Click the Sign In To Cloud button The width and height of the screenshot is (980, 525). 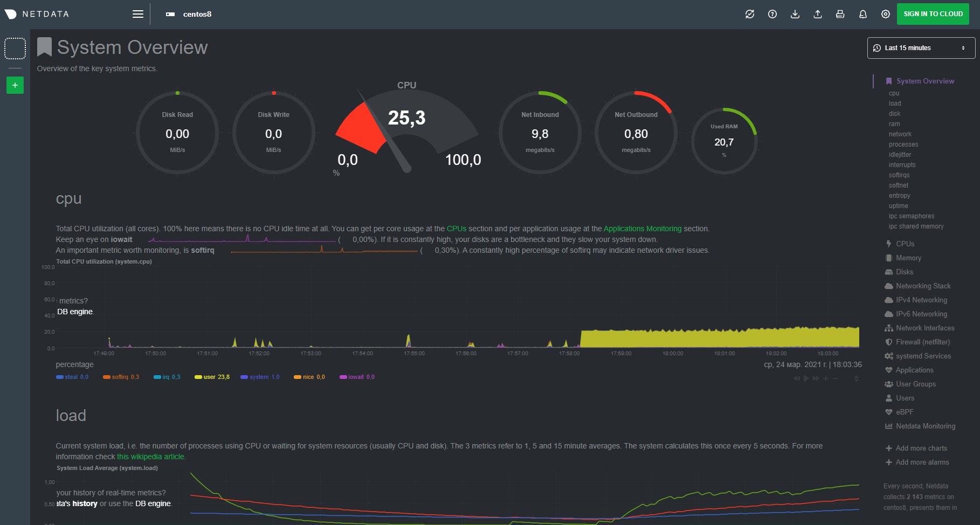click(x=933, y=14)
